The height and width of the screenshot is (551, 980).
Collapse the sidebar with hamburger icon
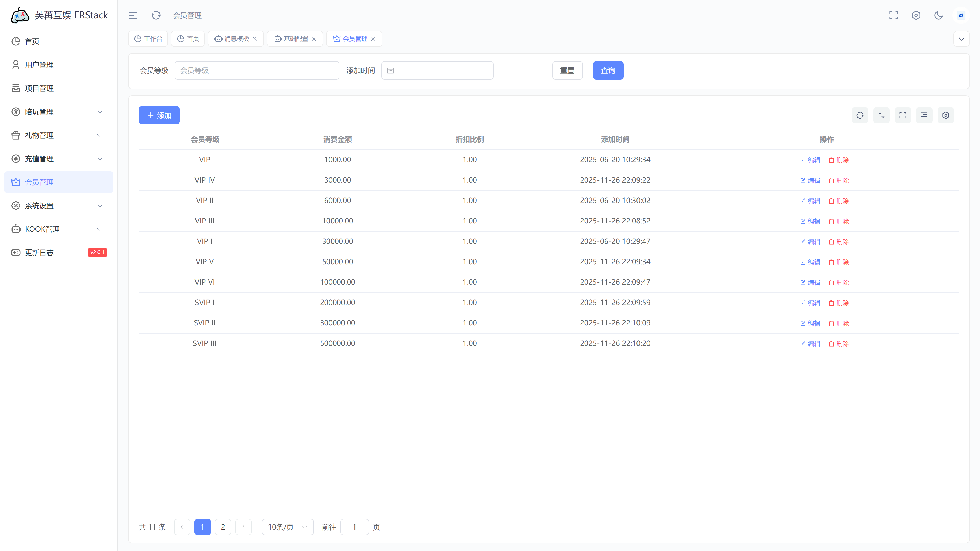(x=132, y=15)
